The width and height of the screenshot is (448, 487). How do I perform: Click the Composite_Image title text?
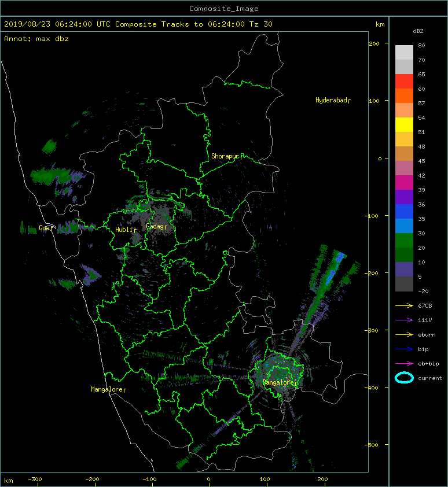coord(224,9)
